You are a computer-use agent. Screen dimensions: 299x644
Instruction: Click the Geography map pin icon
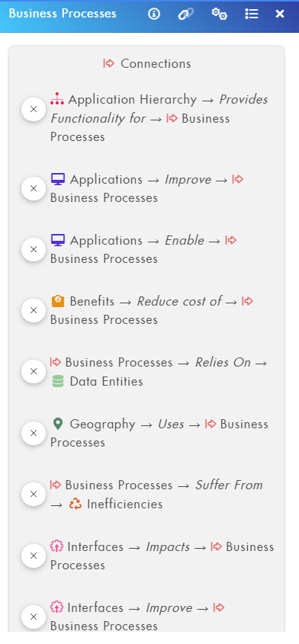tap(58, 424)
